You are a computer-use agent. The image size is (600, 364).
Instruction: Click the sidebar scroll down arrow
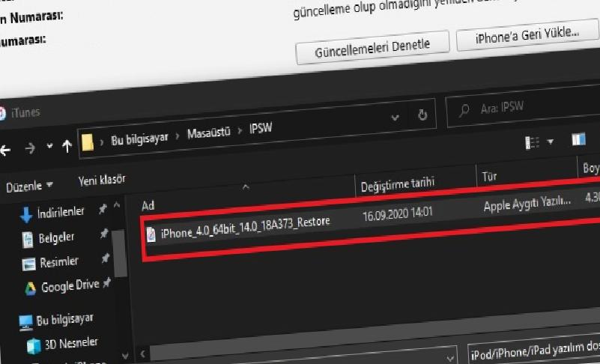point(125,356)
